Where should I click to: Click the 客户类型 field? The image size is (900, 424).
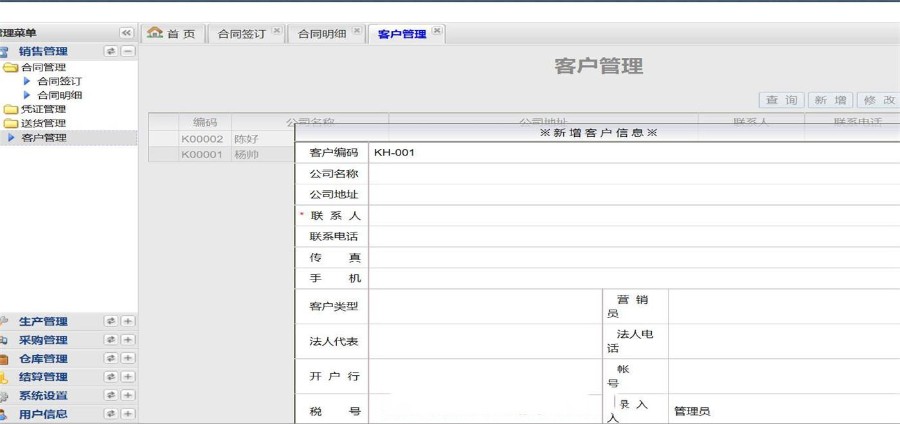(x=486, y=306)
